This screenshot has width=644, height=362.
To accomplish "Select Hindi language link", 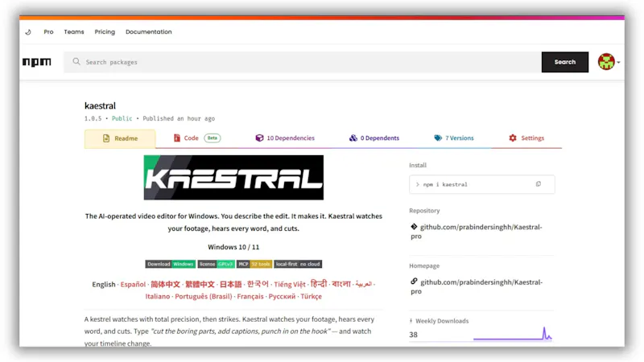I will [319, 284].
